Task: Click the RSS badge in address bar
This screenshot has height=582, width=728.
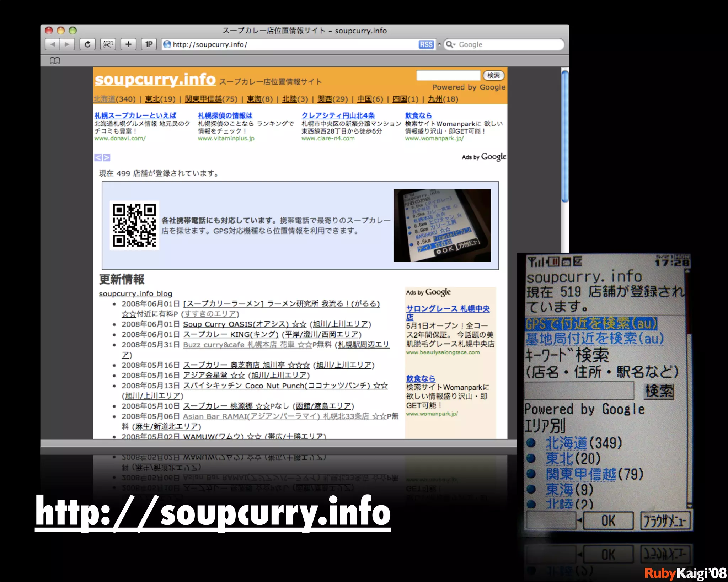Action: [426, 44]
